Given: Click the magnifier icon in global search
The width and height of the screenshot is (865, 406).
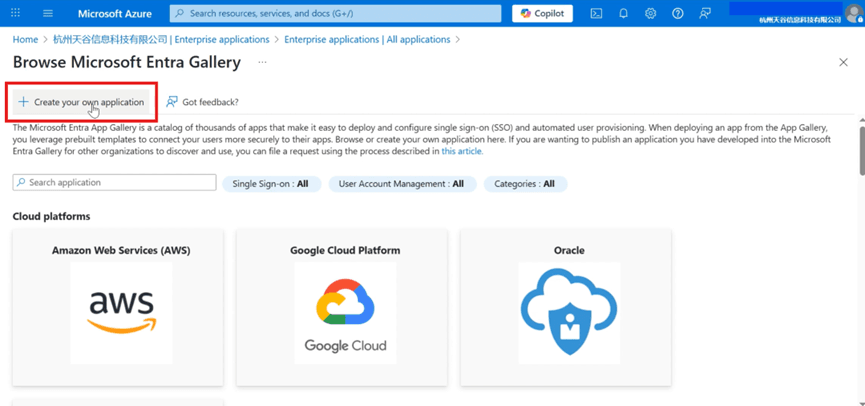Looking at the screenshot, I should [x=180, y=14].
